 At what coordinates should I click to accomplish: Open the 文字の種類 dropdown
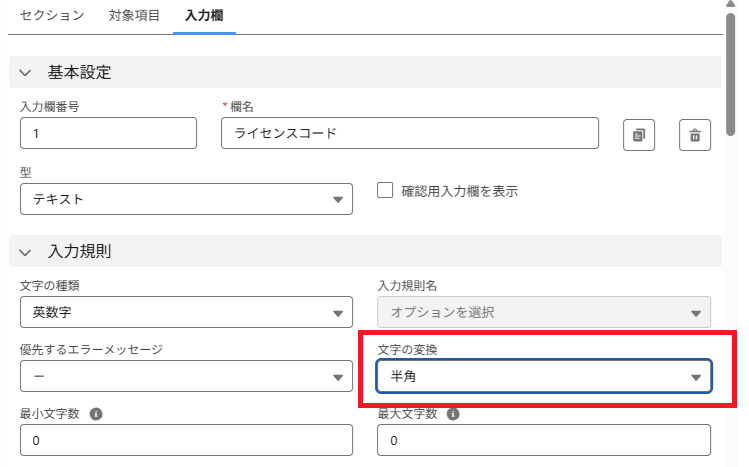tap(186, 313)
